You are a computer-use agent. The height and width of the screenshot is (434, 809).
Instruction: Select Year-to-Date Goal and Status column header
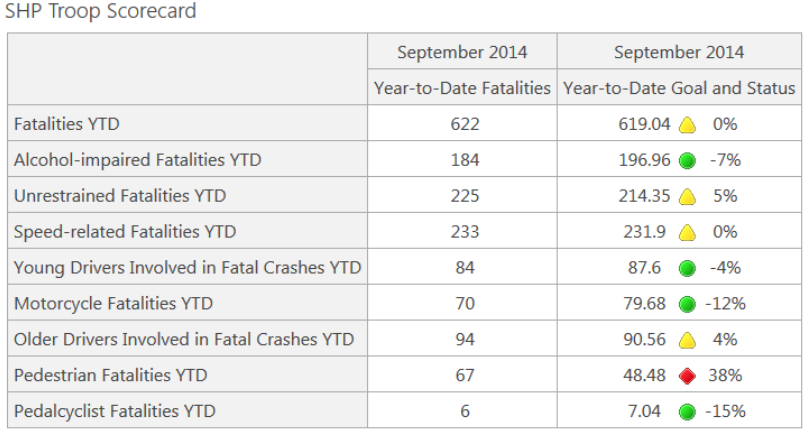click(x=679, y=88)
